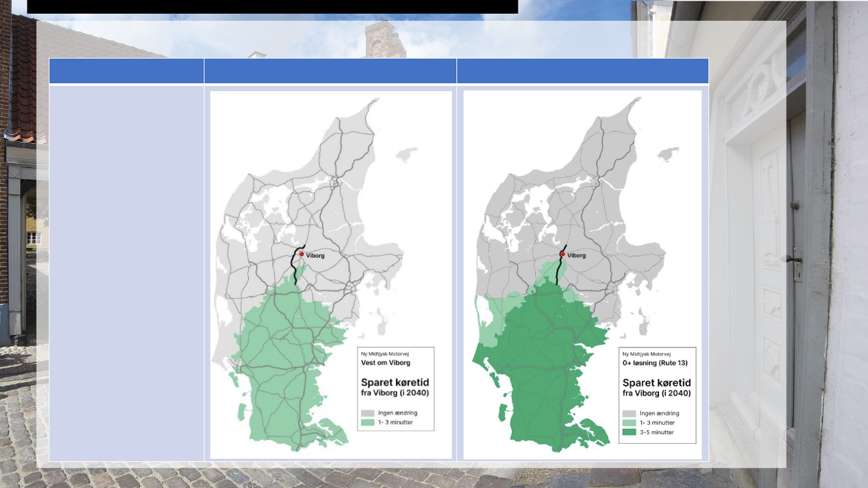The width and height of the screenshot is (868, 488).
Task: Click 'Sparet køretid' heading in right legend
Action: tap(656, 383)
